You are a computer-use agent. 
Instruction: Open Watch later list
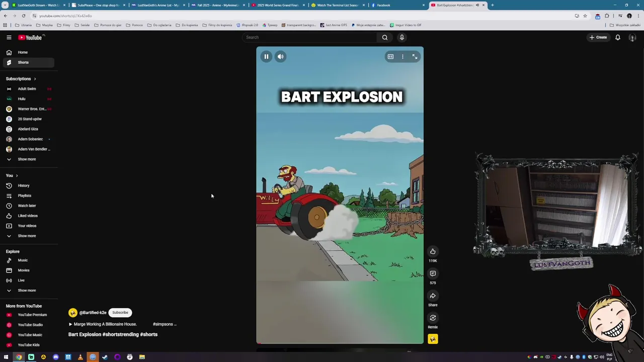[28, 206]
